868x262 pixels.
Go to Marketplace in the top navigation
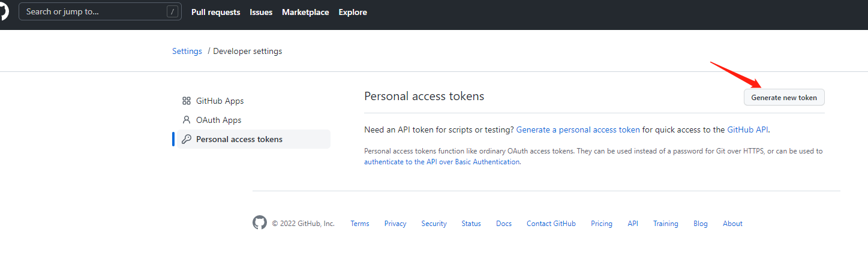(305, 12)
